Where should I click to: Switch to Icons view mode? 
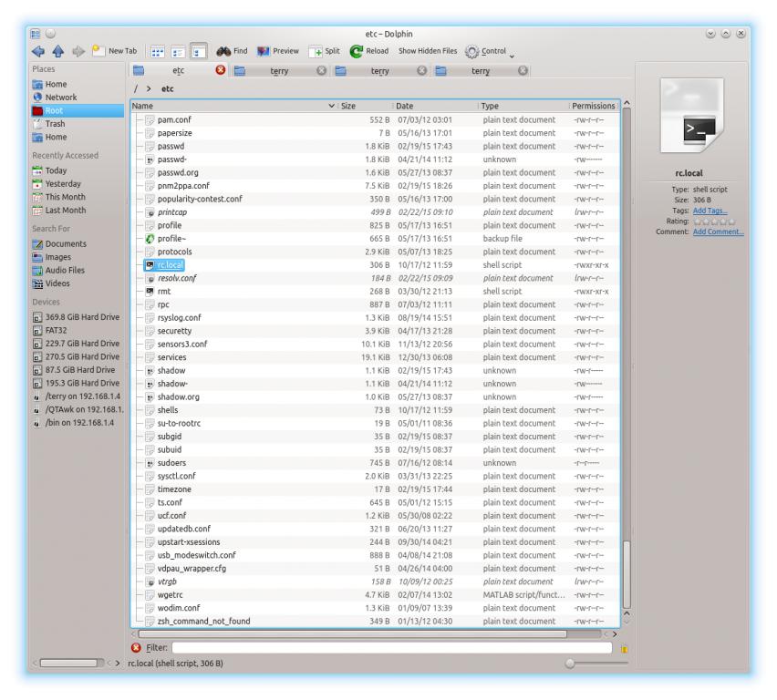156,52
